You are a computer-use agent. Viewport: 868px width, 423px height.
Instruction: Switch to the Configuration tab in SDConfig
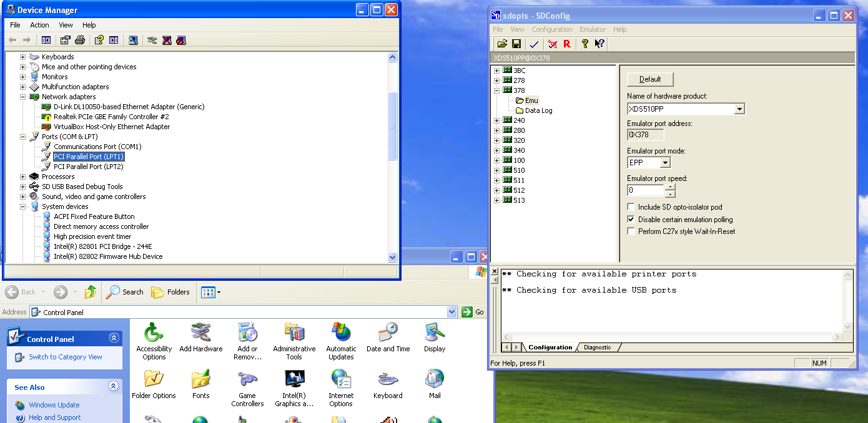click(550, 348)
